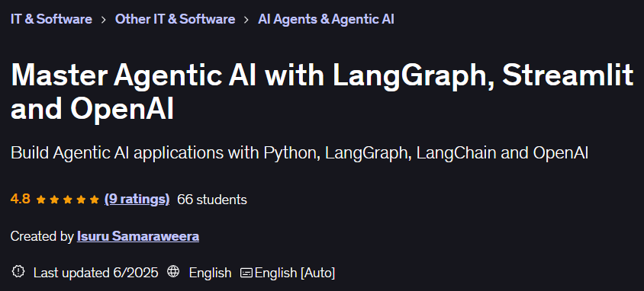This screenshot has height=291, width=644.
Task: Click the English [Auto] captions text
Action: click(x=295, y=273)
